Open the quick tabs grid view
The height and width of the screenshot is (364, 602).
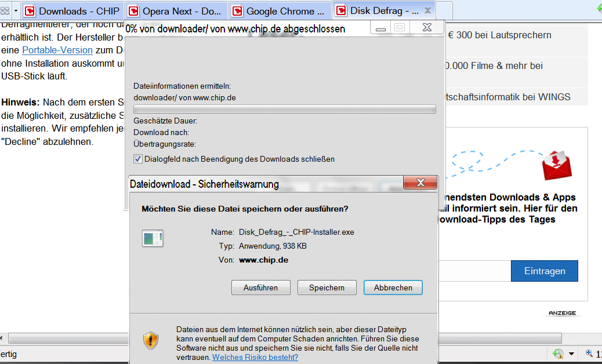coord(5,11)
